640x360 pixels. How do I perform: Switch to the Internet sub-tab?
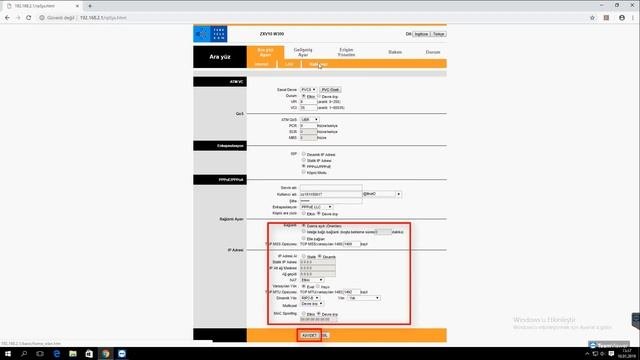point(262,64)
